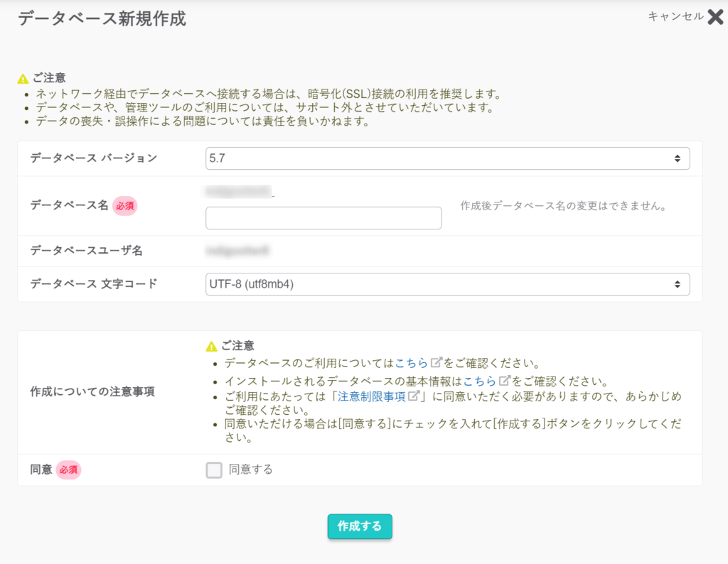The width and height of the screenshot is (728, 564).
Task: Click the データベース名 text input field
Action: point(323,218)
